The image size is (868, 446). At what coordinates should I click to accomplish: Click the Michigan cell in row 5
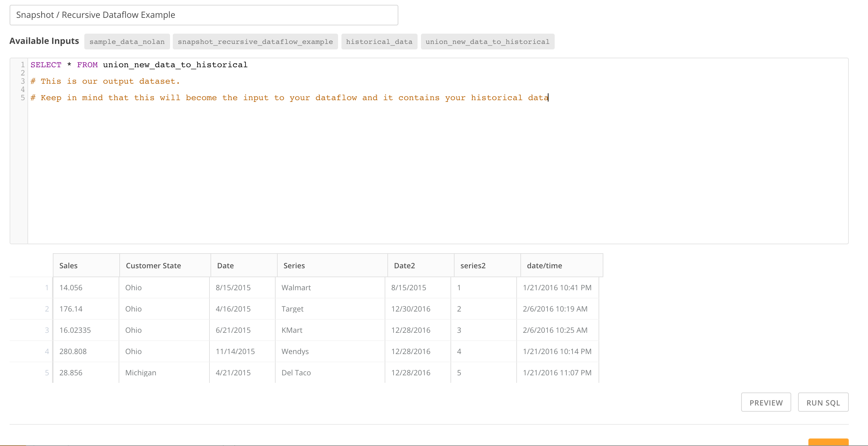coord(141,373)
